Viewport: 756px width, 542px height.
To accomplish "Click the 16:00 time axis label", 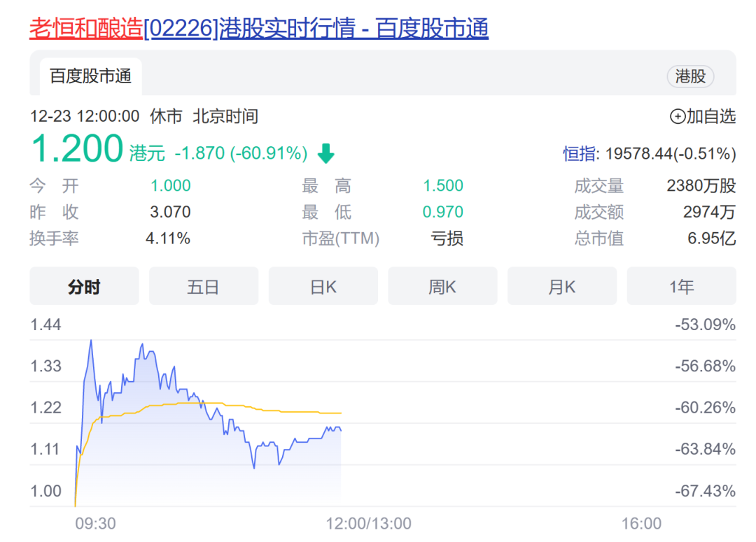I will [641, 523].
